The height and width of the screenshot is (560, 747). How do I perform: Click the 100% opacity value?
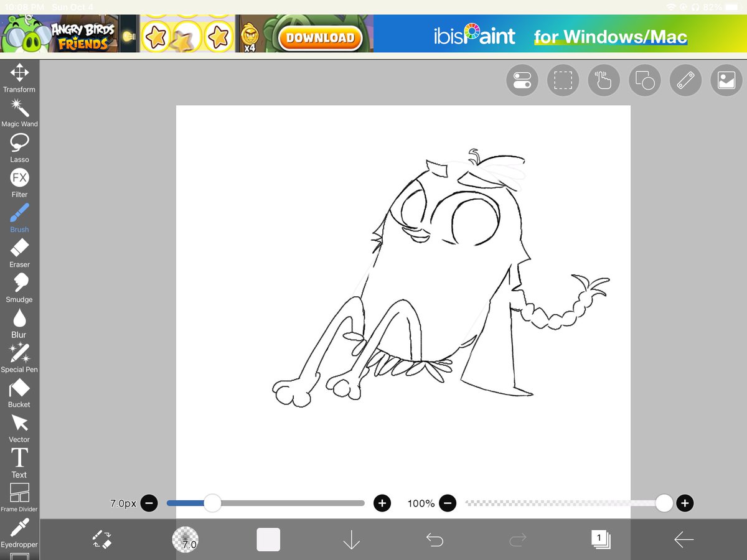(x=421, y=503)
